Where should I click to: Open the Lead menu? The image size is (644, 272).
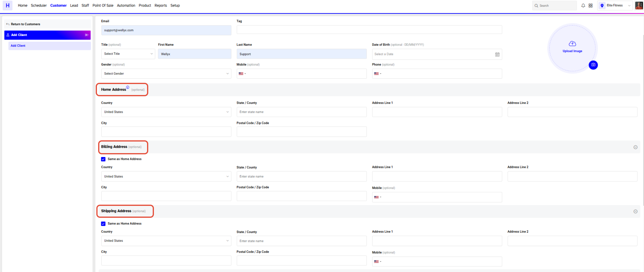point(74,5)
